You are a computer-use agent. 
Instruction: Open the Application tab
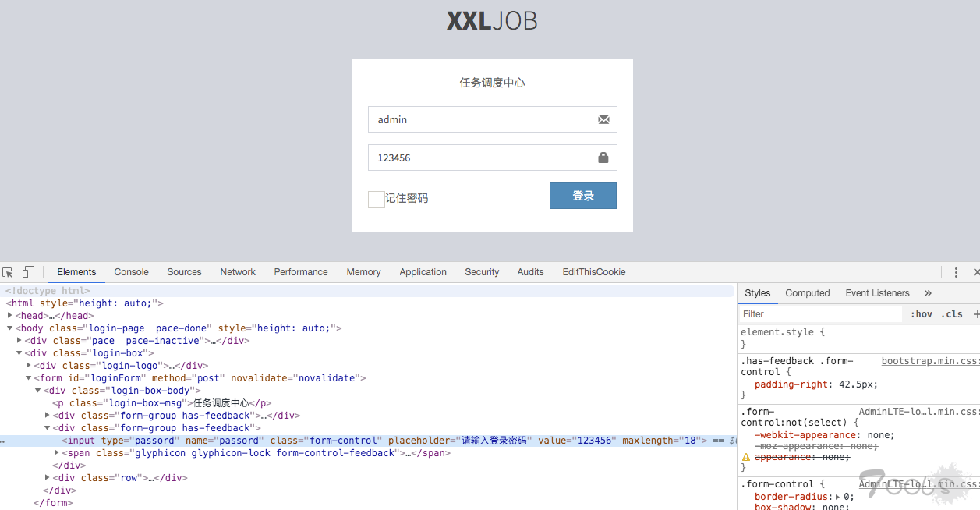423,272
